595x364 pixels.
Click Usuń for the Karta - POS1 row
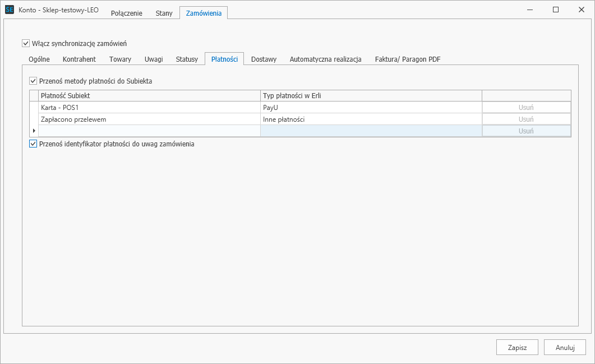(527, 108)
